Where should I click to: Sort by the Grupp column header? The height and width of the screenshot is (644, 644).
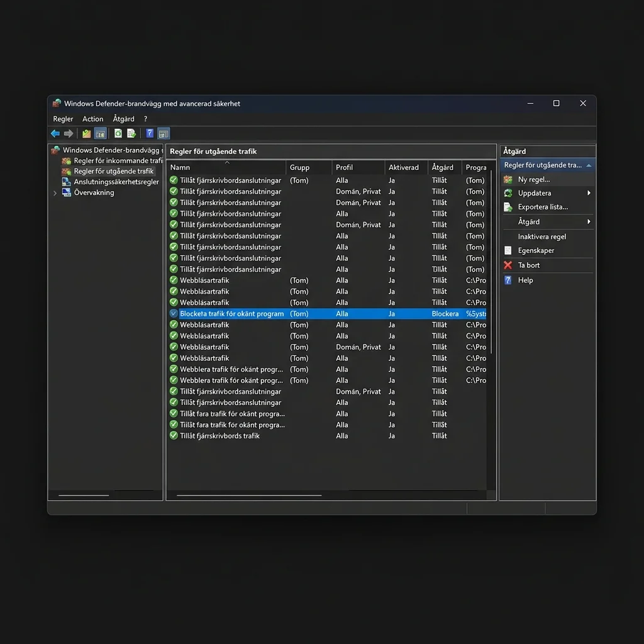click(x=309, y=167)
